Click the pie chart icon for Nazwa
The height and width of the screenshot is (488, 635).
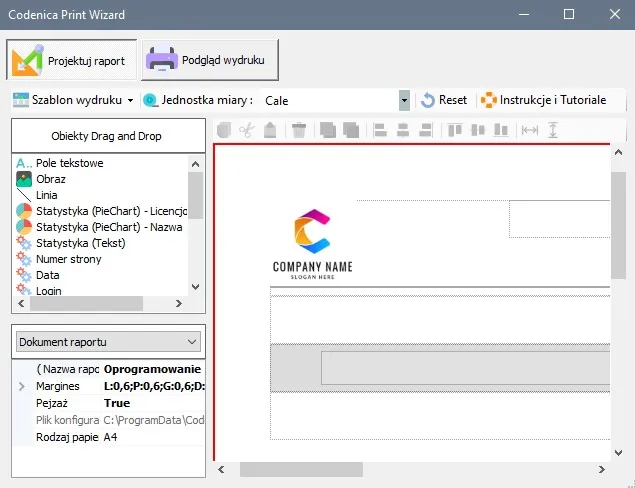24,227
